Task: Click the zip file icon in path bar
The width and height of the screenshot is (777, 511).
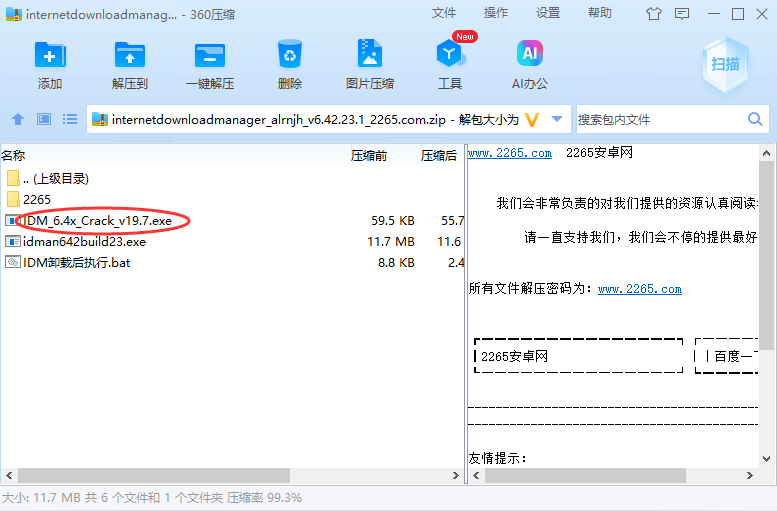Action: (100, 119)
